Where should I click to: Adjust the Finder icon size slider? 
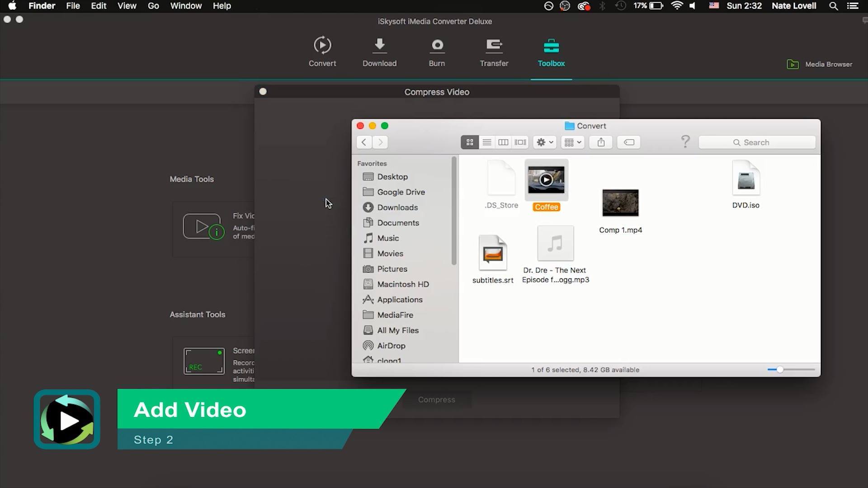(x=780, y=370)
